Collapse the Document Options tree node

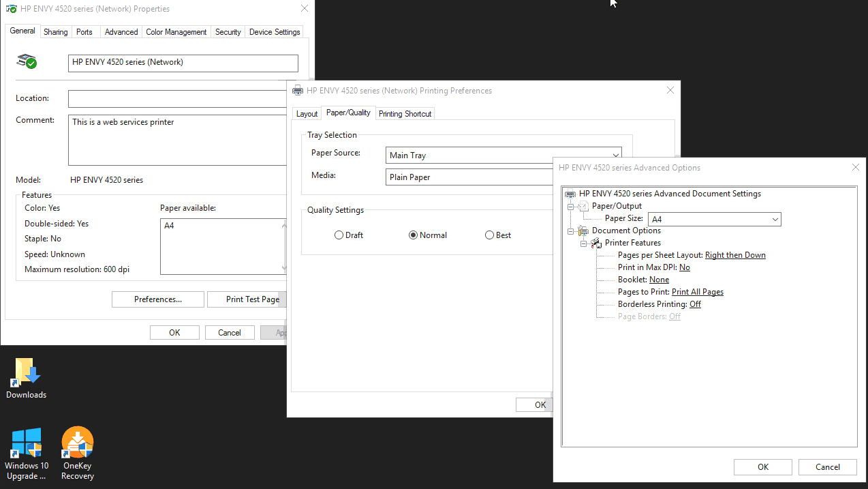click(570, 231)
